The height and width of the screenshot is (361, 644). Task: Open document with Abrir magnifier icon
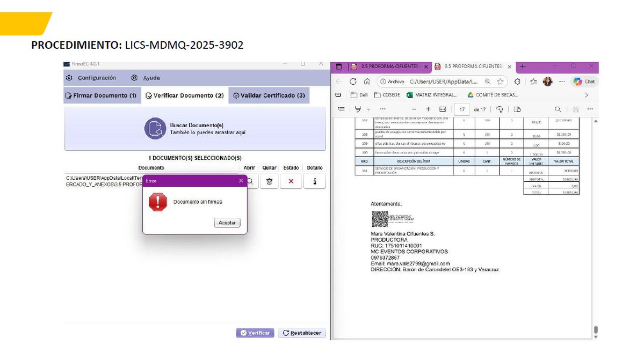250,181
